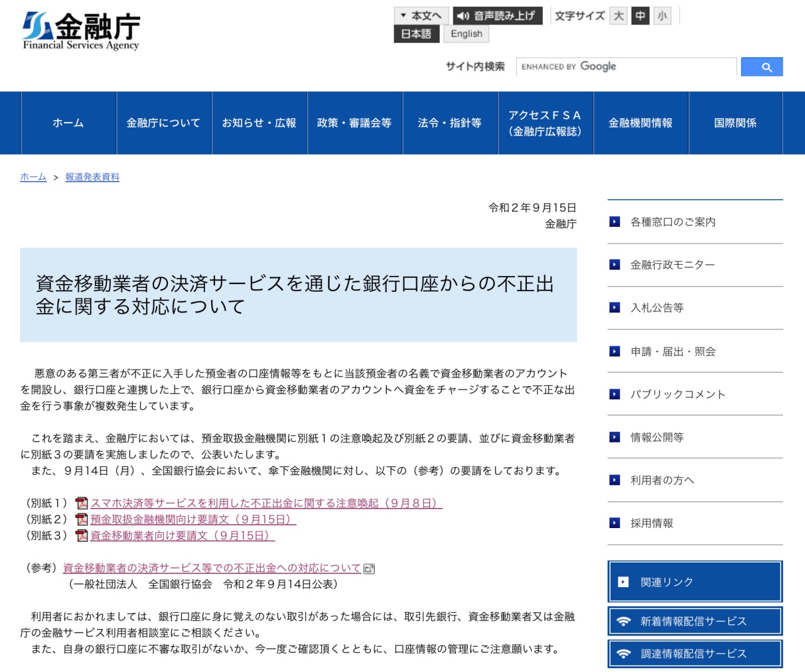Screen dimensions: 805x672
Task: Click the Financial Services Agency logo
Action: point(81,31)
